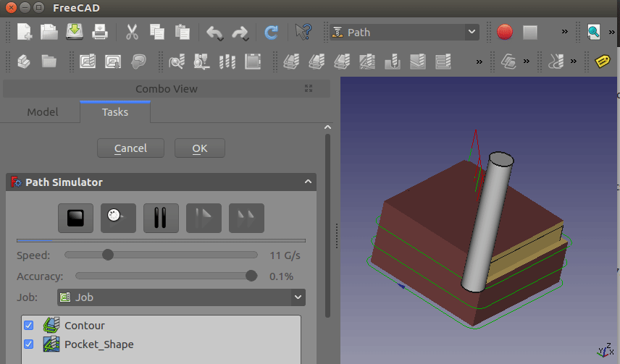
Task: Click the Cancel button
Action: pos(130,148)
